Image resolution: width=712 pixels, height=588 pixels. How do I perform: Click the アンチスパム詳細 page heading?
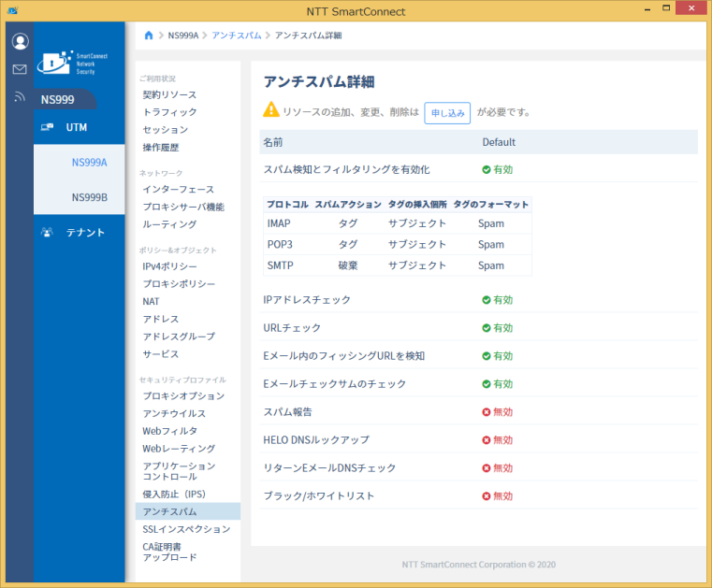319,81
